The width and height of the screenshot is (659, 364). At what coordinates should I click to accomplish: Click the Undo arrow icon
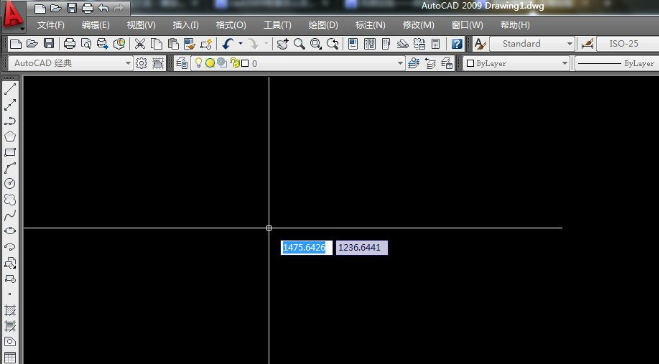(228, 44)
